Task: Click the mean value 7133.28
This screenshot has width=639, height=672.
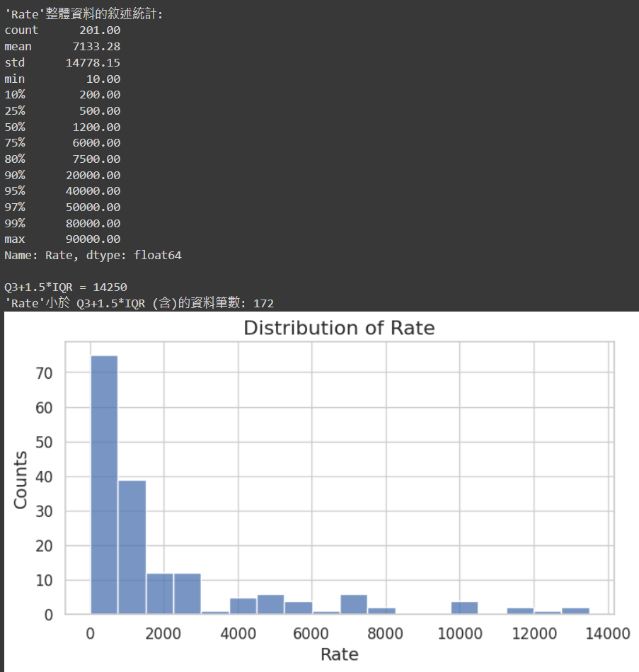Action: pyautogui.click(x=96, y=46)
